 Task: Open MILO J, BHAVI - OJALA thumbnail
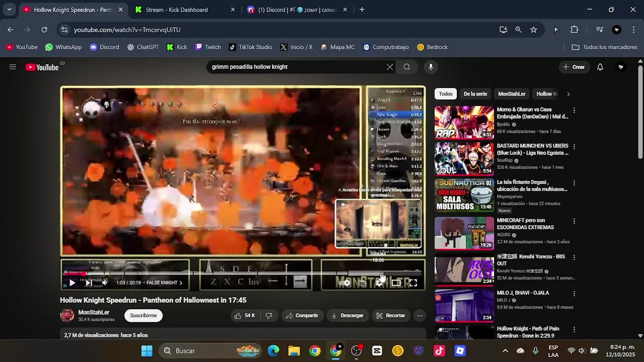(464, 305)
